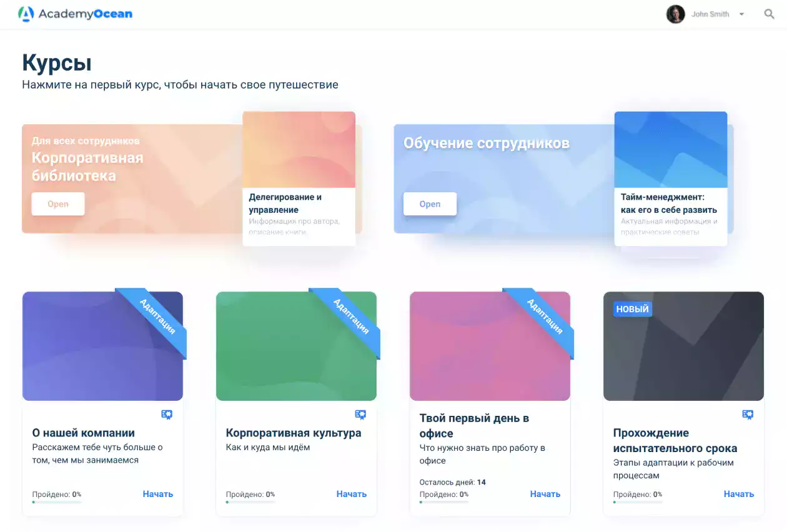This screenshot has width=787, height=532.
Task: Expand the John Smith account dropdown arrow
Action: click(741, 14)
